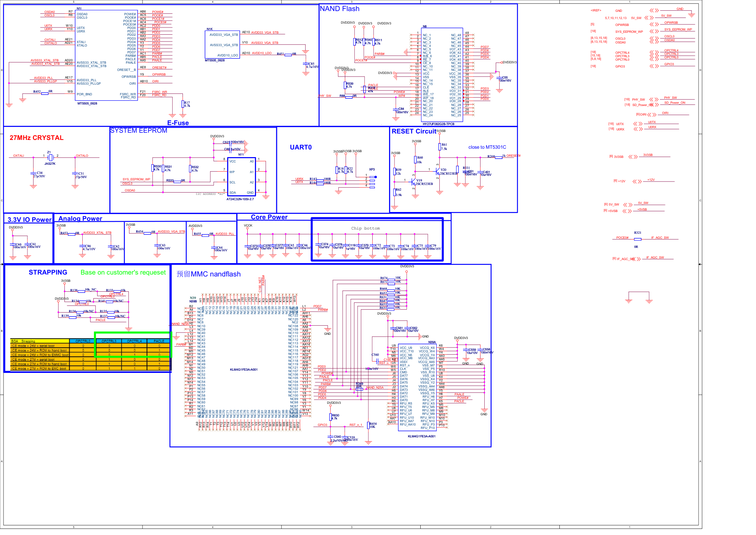Viewport: 756px width, 535px height.
Task: Click the "3.3V IO Power" title
Action: 29,220
